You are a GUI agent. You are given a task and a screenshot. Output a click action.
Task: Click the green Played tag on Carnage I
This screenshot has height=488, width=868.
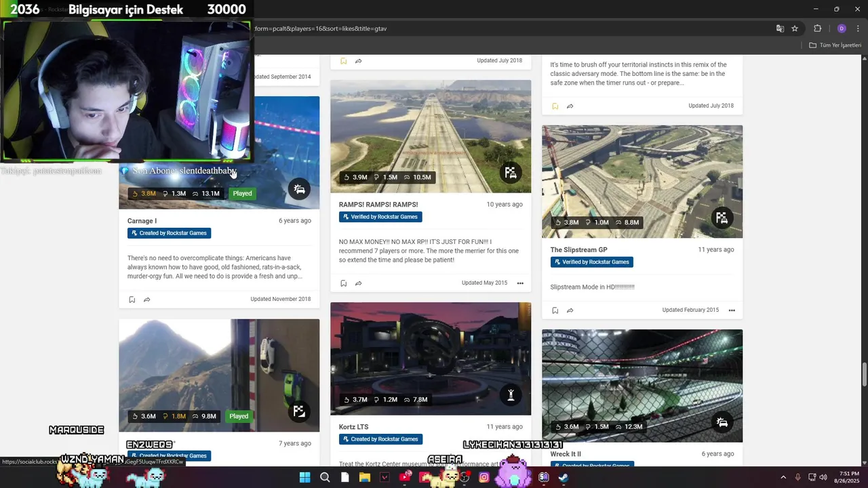(x=242, y=194)
